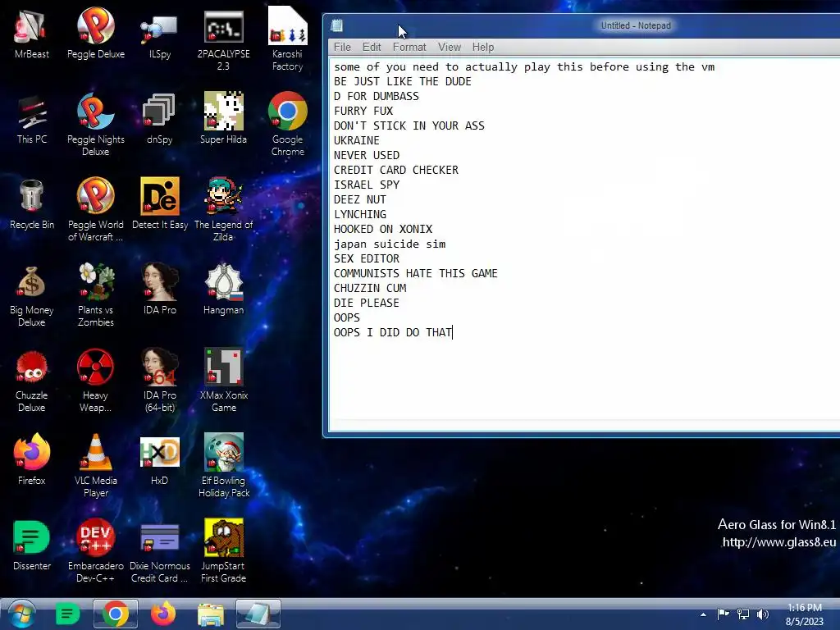Select the Karoshi Factory desktop icon
Screen dimensions: 840x630
pos(287,39)
